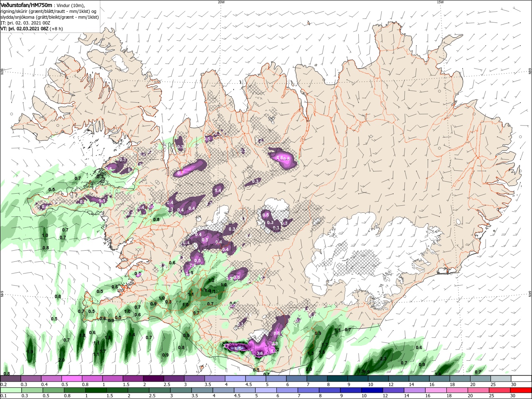This screenshot has width=532, height=399.
Task: Click the 20W longitude label
Action: [x=221, y=2]
